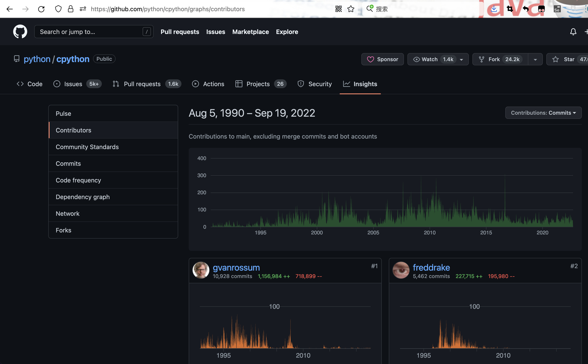
Task: Open Explore in header
Action: [287, 32]
